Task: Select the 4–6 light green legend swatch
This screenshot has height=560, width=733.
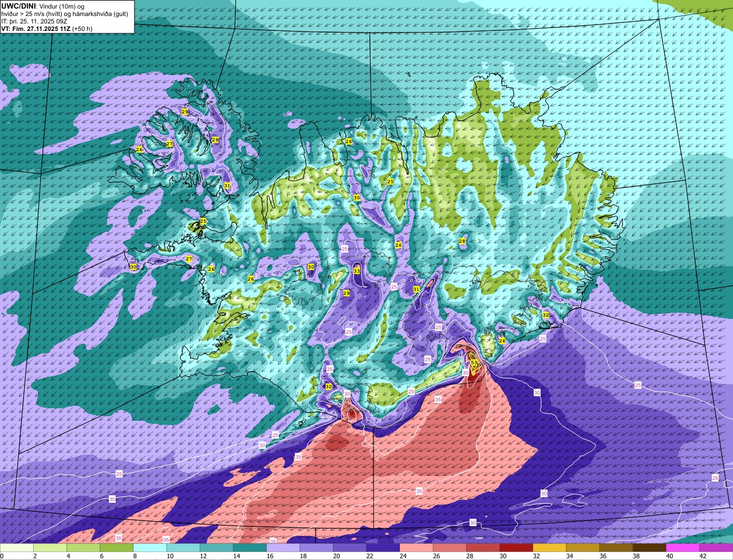Action: (83, 548)
